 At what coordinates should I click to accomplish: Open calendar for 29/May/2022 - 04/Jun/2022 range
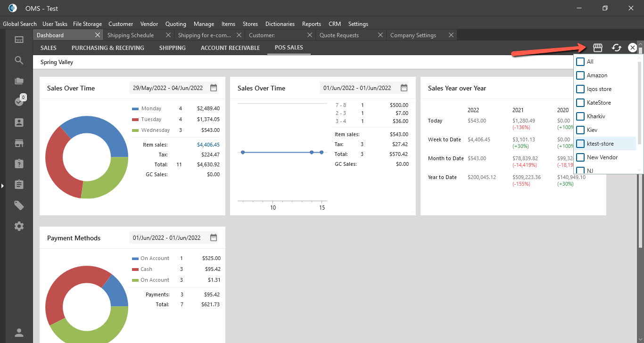214,88
